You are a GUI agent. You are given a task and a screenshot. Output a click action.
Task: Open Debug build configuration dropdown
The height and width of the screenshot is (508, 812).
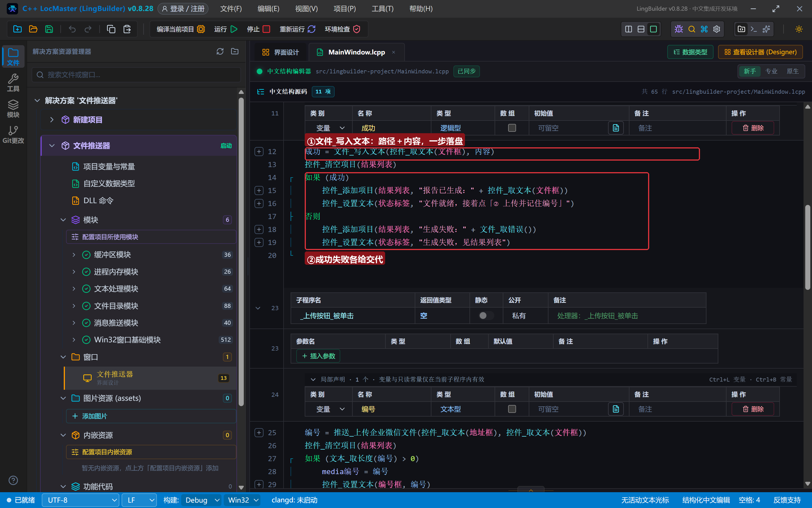pos(201,500)
